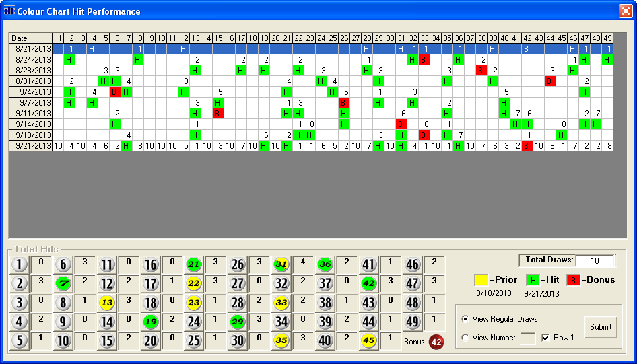The width and height of the screenshot is (637, 364).
Task: Click the green number 21 ball
Action: click(x=194, y=264)
